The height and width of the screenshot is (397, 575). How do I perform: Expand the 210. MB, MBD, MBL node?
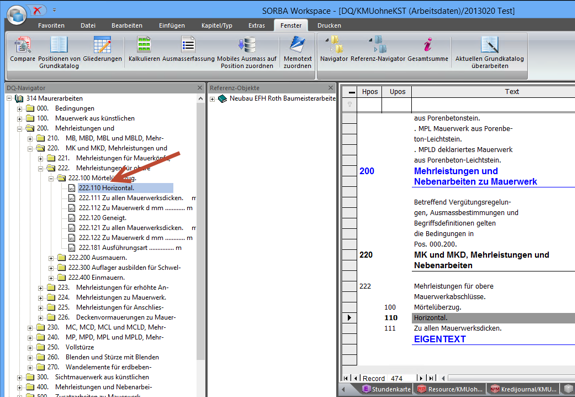coord(30,139)
